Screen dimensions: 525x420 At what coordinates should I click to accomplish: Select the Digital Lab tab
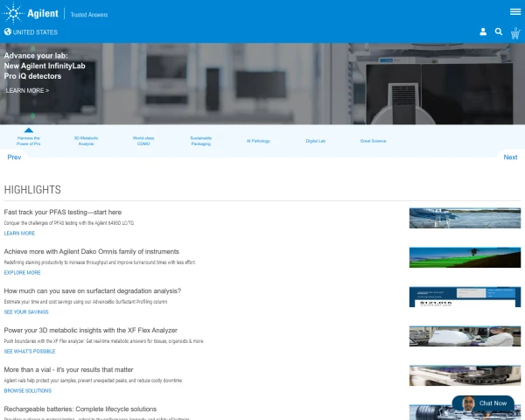[316, 141]
